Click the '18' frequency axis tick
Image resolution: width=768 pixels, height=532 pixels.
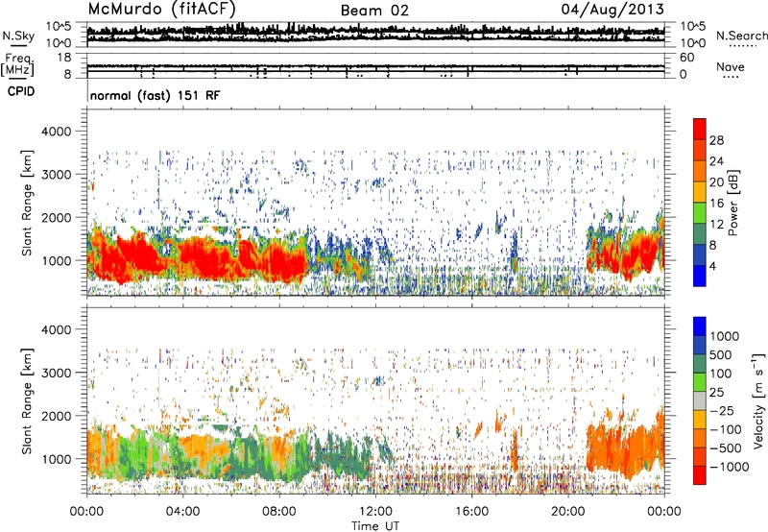[x=64, y=58]
